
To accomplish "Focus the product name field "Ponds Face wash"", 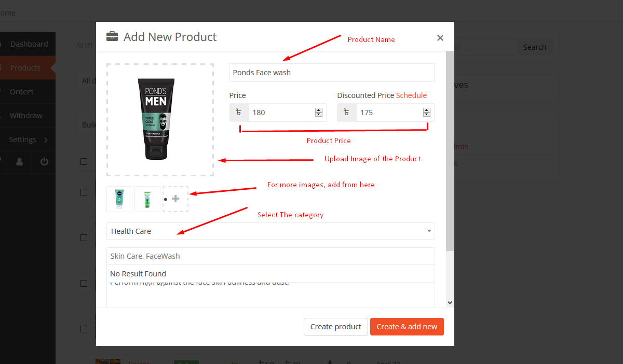I will tap(332, 73).
